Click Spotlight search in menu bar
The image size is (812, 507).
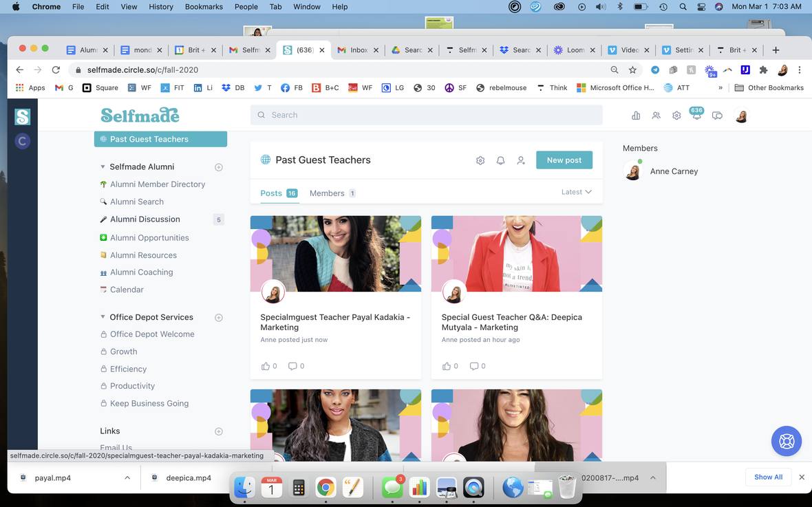[x=683, y=7]
